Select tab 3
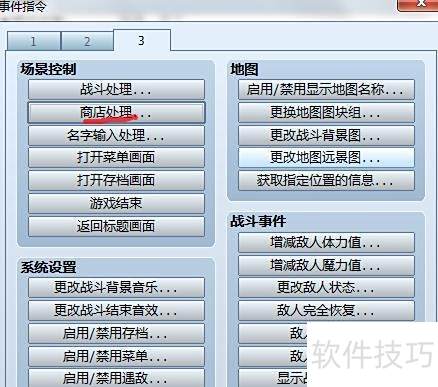The height and width of the screenshot is (387, 438). tap(142, 40)
